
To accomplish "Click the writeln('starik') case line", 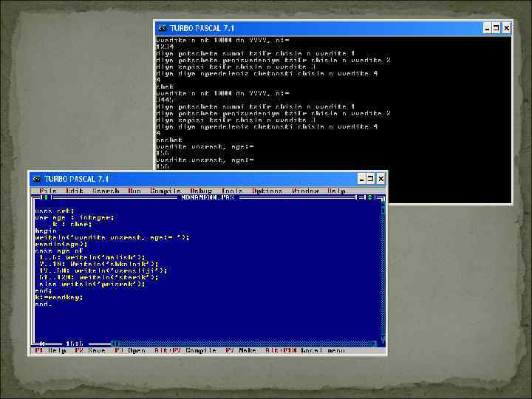I will point(99,278).
